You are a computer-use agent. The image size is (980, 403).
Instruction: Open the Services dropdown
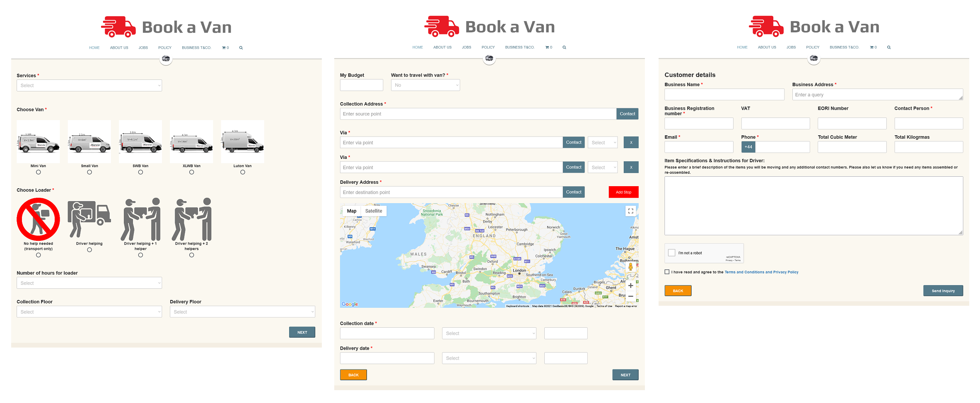pyautogui.click(x=89, y=86)
